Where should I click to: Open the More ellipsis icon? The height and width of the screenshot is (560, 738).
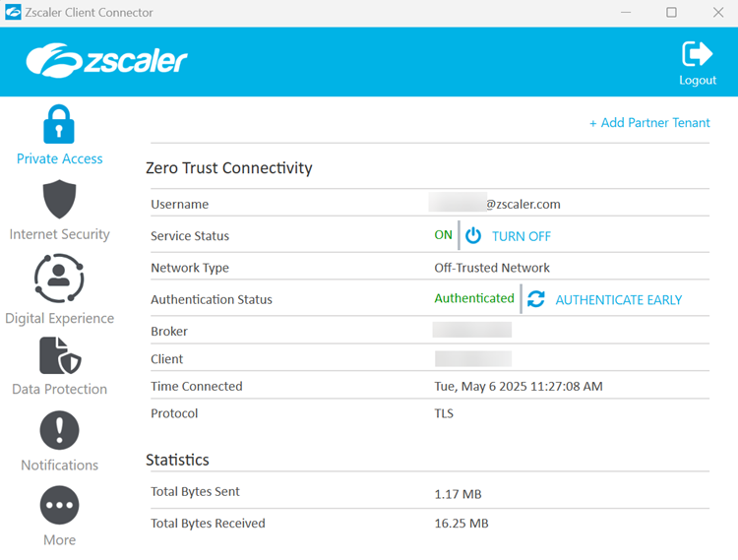(x=59, y=506)
